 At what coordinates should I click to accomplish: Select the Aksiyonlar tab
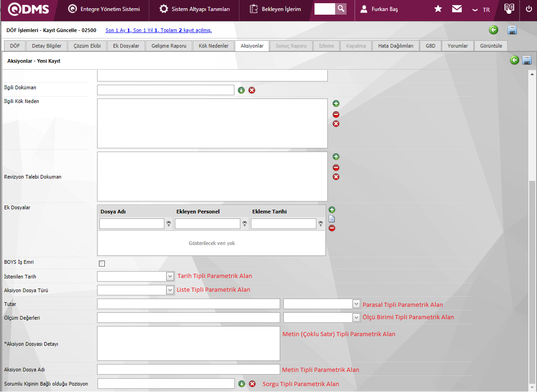pos(252,46)
